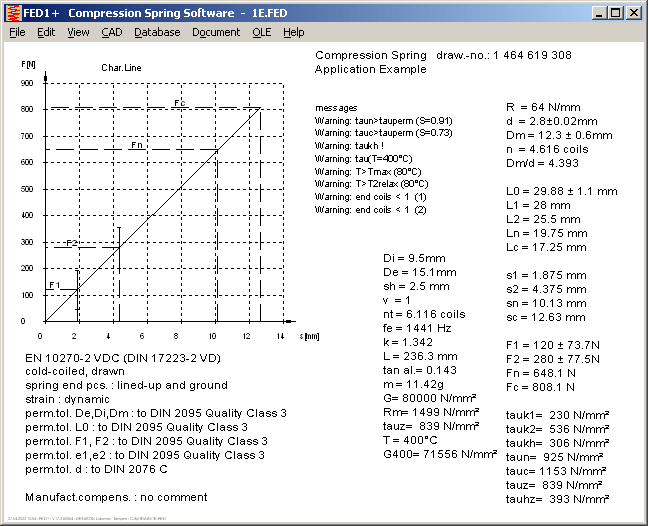Click the 'k = 1.342' value
Screen dimensions: 648x526
pyautogui.click(x=408, y=343)
